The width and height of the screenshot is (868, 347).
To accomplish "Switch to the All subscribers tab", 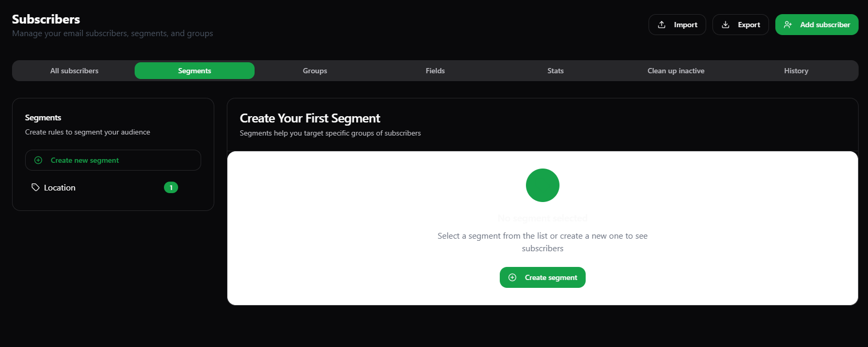I will coord(74,70).
